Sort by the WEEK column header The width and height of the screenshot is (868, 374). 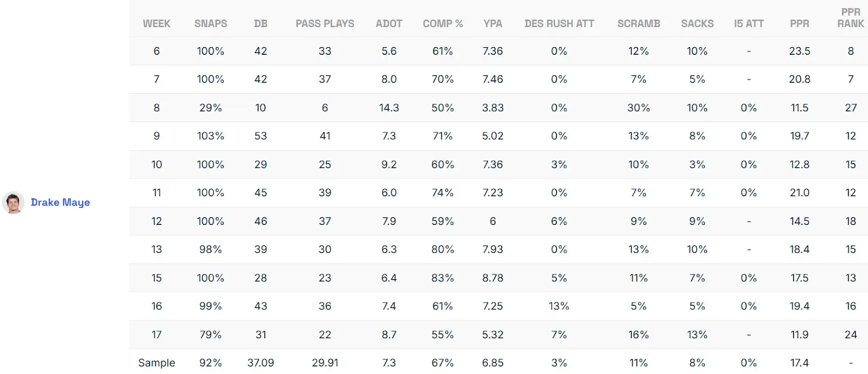coord(156,24)
